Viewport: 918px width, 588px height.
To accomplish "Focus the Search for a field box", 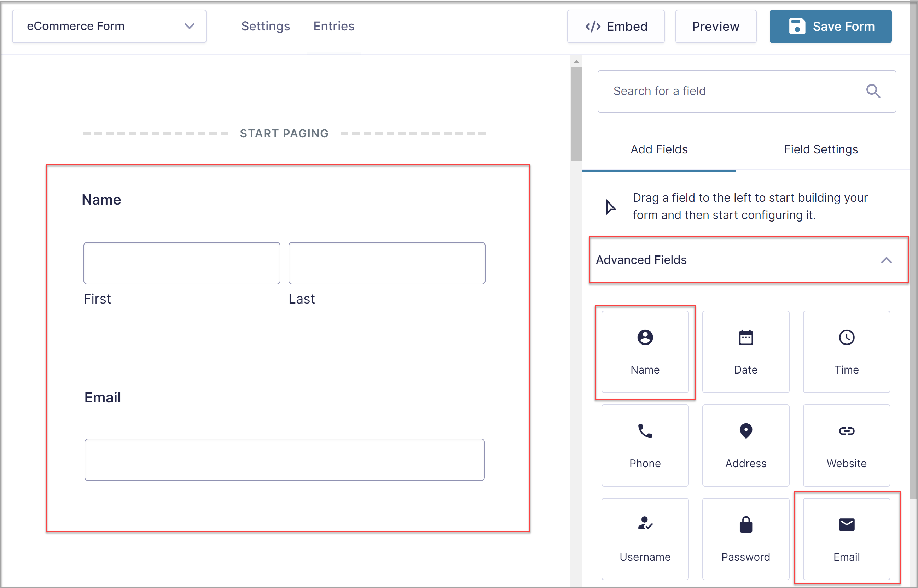I will (746, 91).
